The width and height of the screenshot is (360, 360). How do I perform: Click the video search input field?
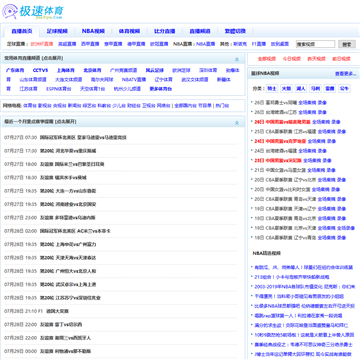[315, 44]
